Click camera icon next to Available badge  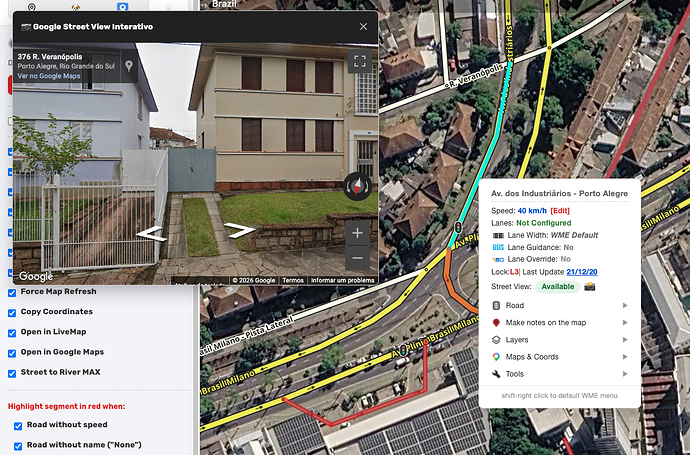click(x=589, y=286)
